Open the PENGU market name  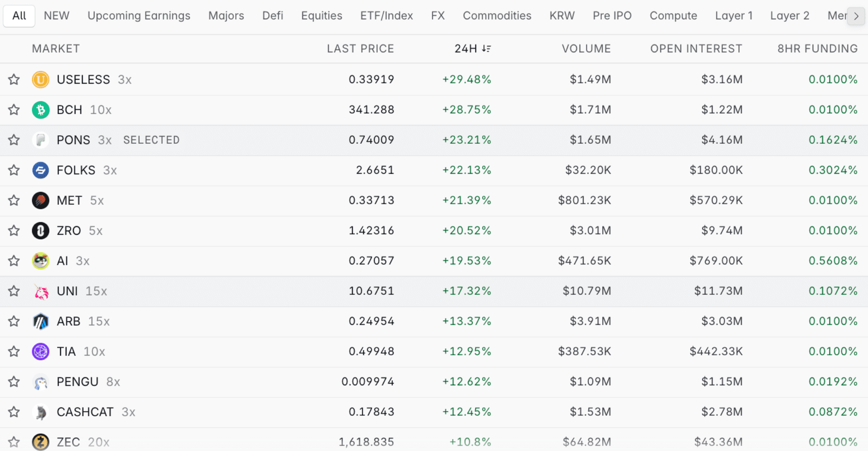click(x=78, y=382)
